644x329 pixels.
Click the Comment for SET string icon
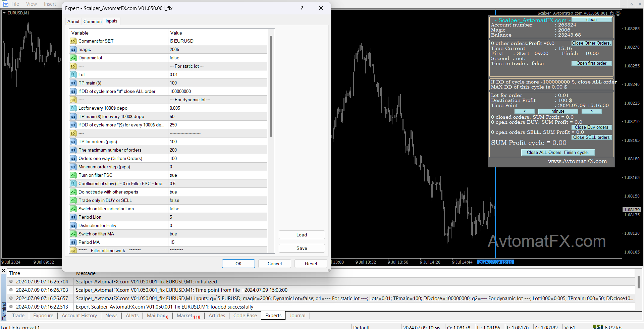click(x=73, y=41)
